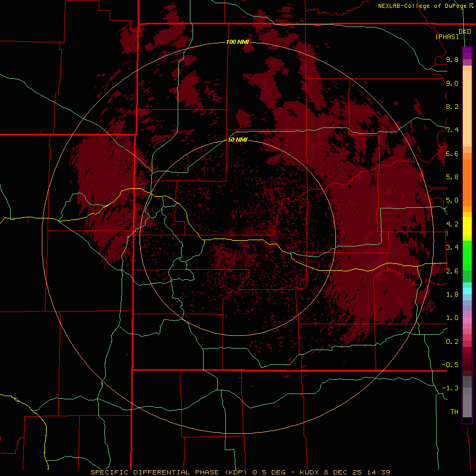Click the 1.8 value on the color scale

click(452, 295)
